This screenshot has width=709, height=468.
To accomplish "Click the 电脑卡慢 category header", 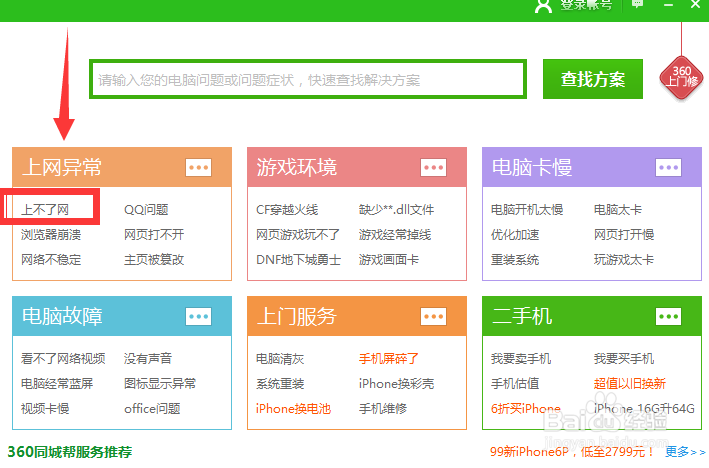I will (x=592, y=167).
